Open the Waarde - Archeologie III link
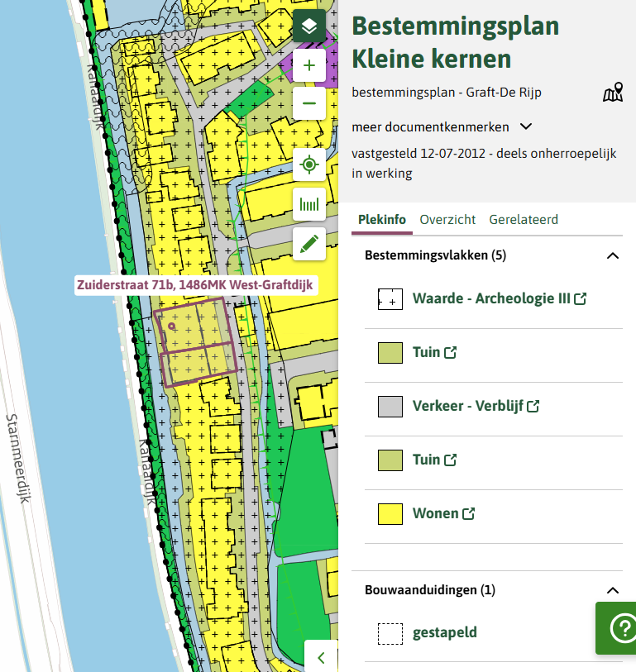Image resolution: width=636 pixels, height=672 pixels. coord(499,298)
